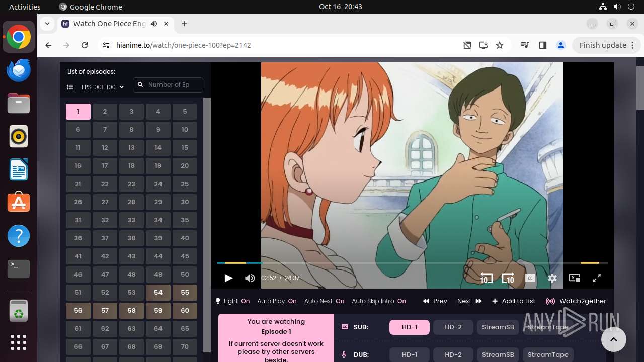Click the episode list view icon
This screenshot has width=644, height=362.
point(70,87)
